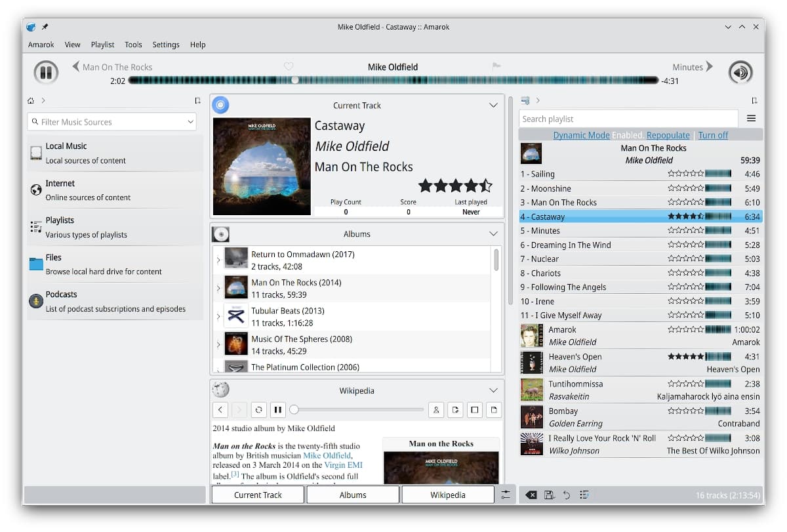Open the Tools menu
The image size is (787, 532).
[x=134, y=45]
